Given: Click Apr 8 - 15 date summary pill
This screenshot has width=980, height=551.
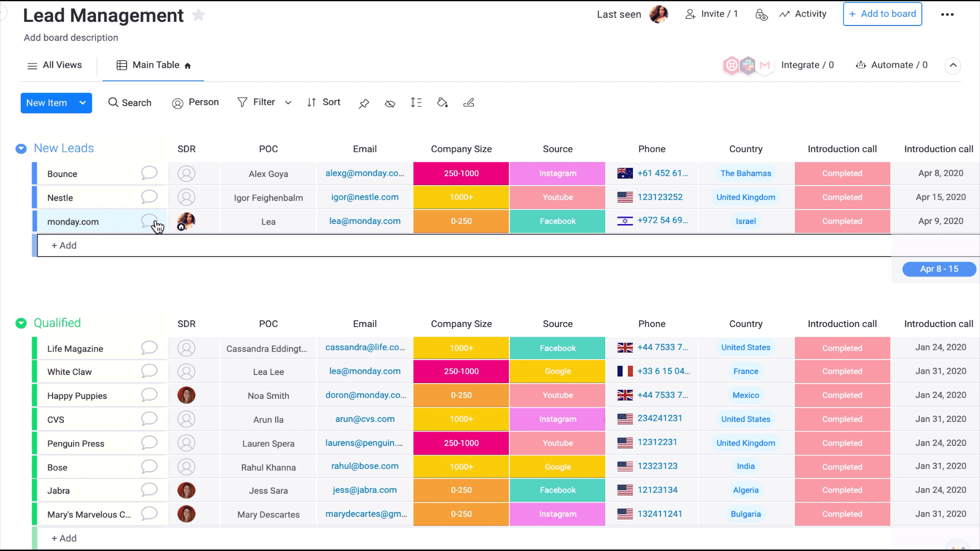Looking at the screenshot, I should pos(939,269).
